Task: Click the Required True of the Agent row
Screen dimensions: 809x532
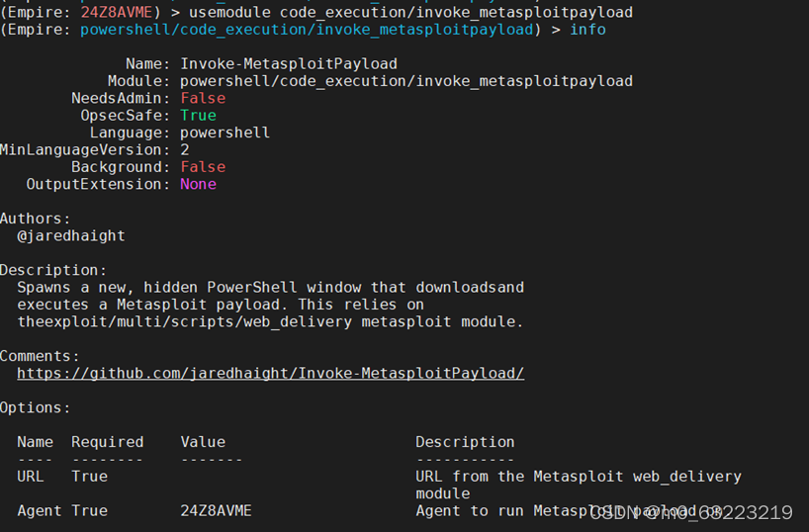Action: point(89,511)
